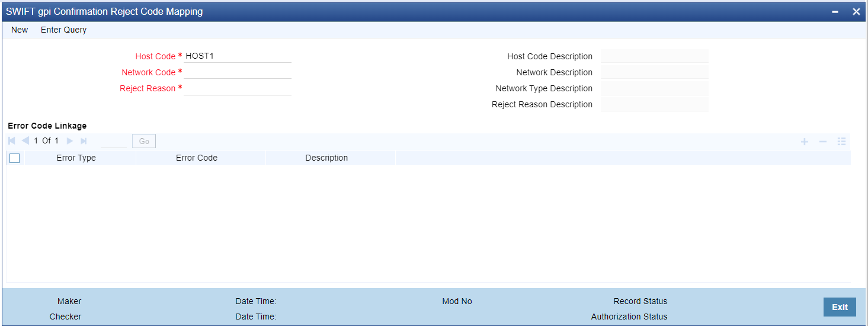The image size is (868, 326).
Task: Click the Maker row's Date Time label
Action: coord(256,301)
